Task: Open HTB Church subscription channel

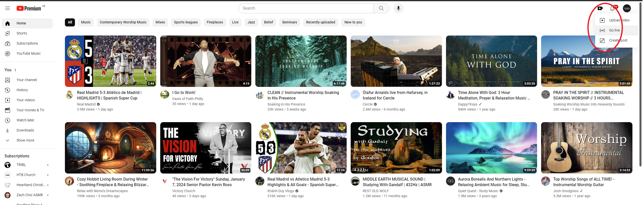Action: (27, 175)
